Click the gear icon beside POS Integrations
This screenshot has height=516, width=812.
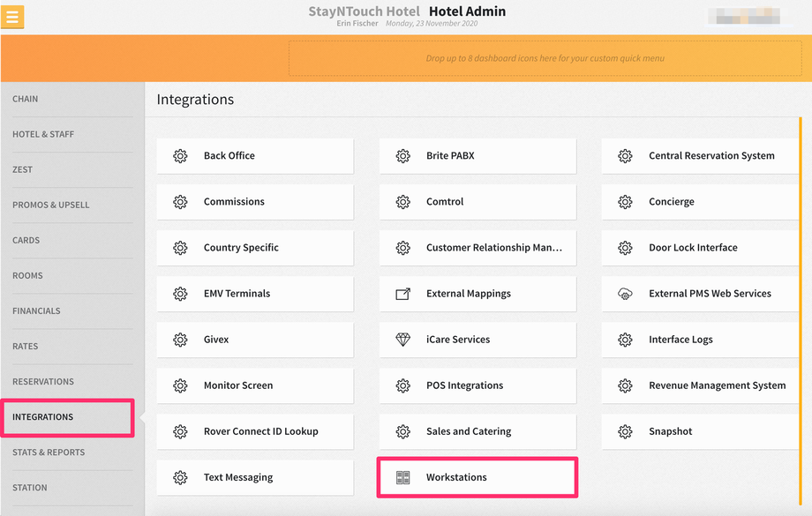tap(402, 385)
